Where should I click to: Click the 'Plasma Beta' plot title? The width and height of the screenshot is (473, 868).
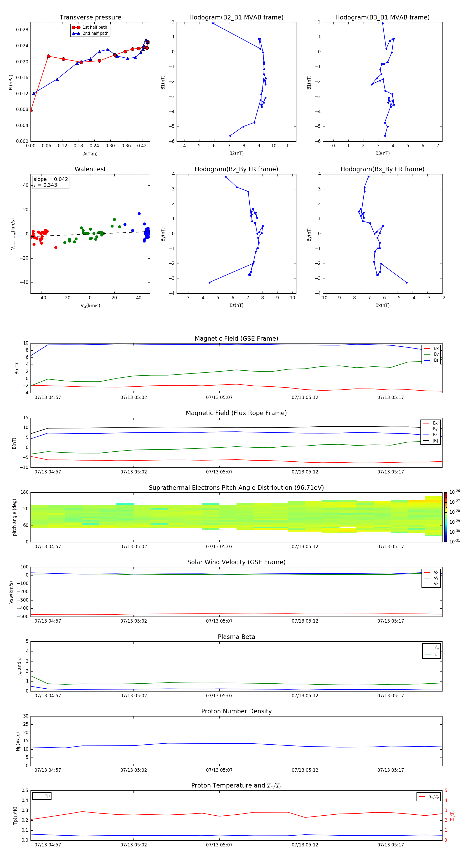click(236, 637)
